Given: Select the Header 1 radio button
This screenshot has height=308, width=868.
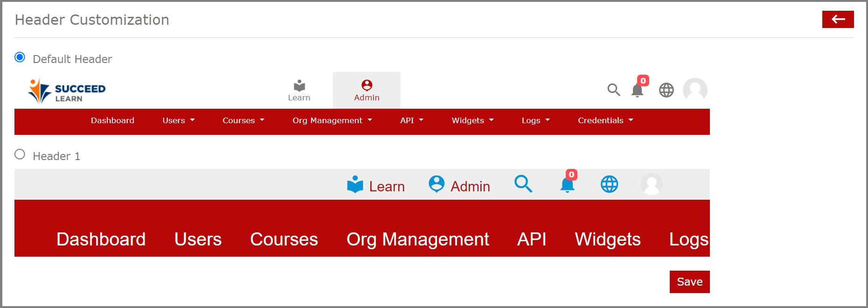Looking at the screenshot, I should click(20, 154).
